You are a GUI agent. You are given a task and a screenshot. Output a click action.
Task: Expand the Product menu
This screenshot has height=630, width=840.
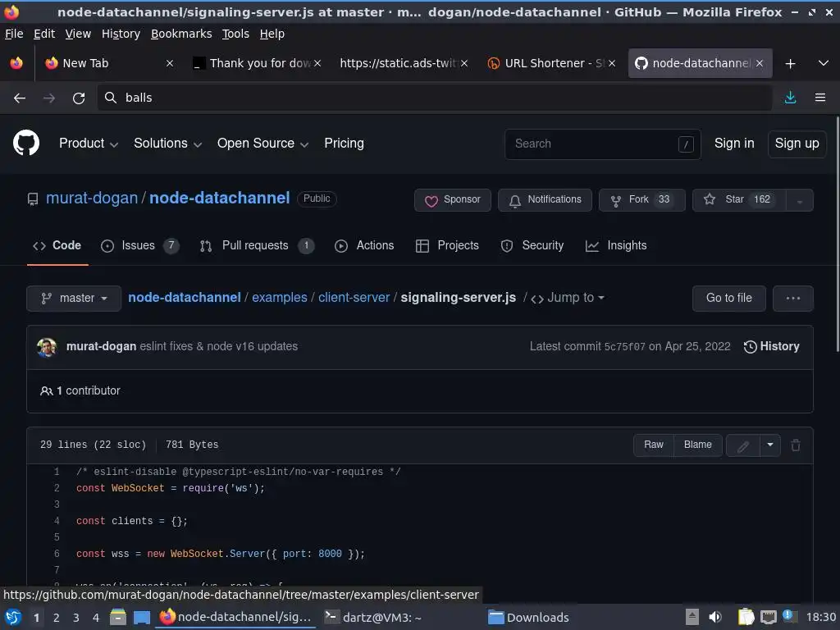(x=89, y=144)
